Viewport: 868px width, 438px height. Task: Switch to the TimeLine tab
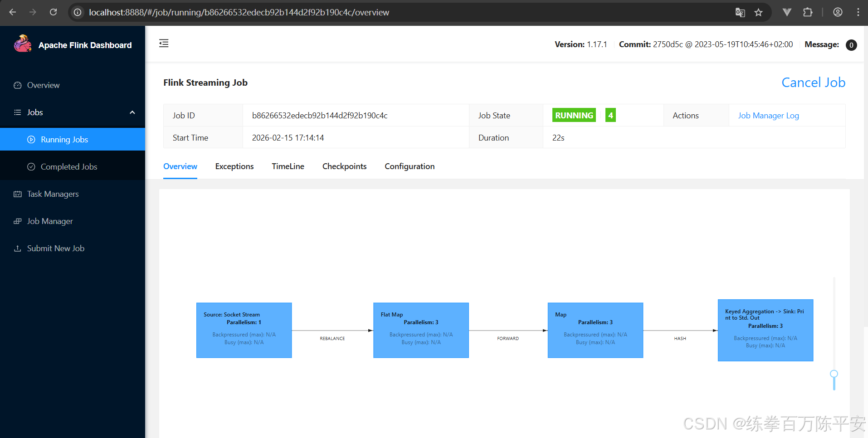[288, 166]
